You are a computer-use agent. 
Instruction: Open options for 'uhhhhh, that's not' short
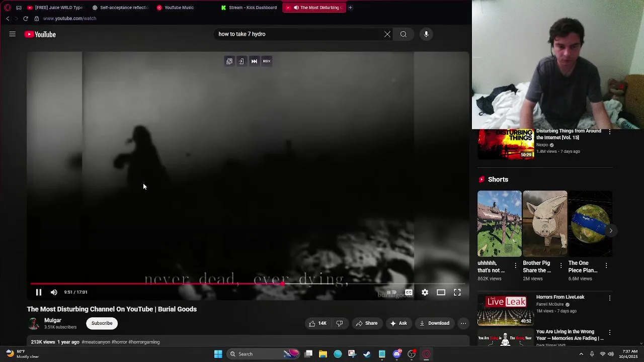[x=515, y=265]
